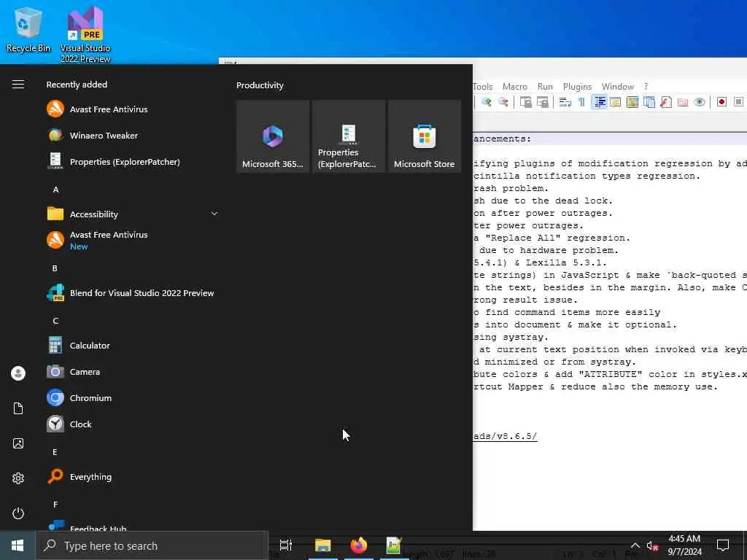Launch Everything search app

[x=133, y=477]
